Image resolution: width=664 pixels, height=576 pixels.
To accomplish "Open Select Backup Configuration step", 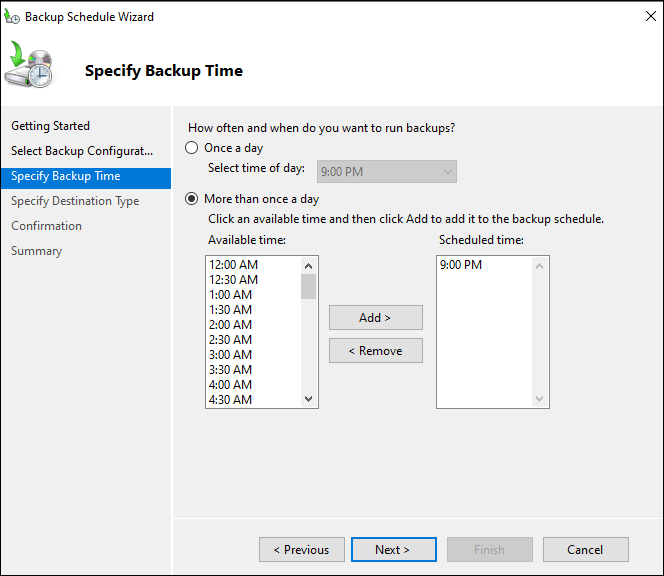I will [82, 151].
